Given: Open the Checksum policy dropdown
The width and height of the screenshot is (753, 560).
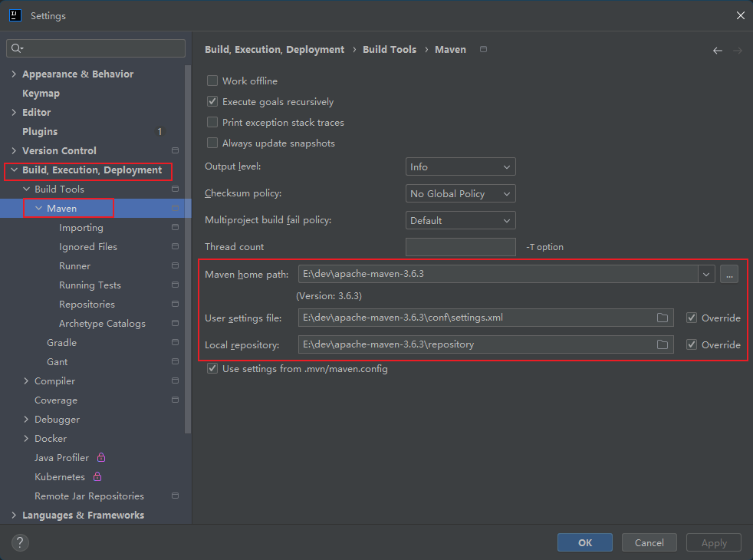Looking at the screenshot, I should pyautogui.click(x=460, y=193).
